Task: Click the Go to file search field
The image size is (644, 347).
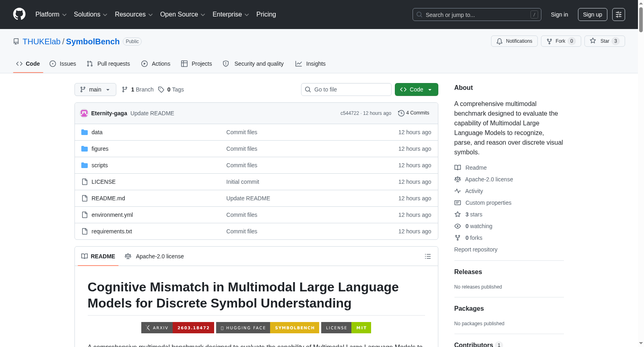Action: pos(346,89)
